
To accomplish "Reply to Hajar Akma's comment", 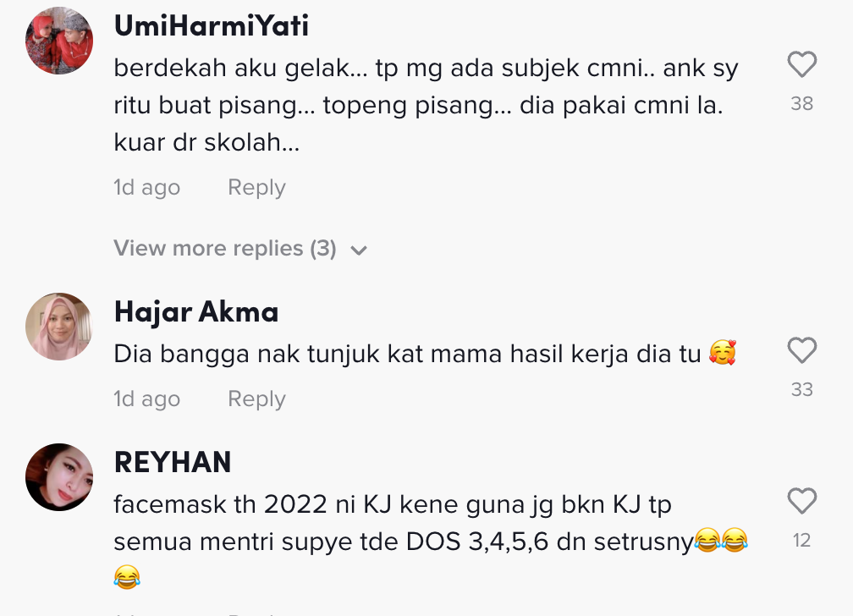I will coord(256,399).
